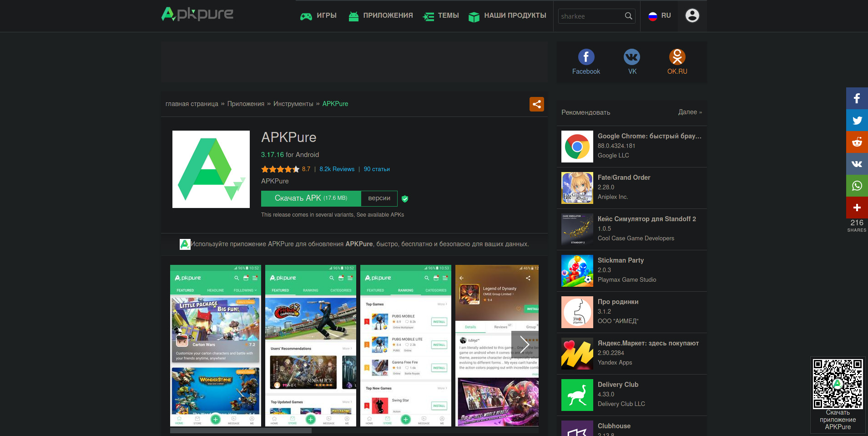Open Про родинки title
This screenshot has width=868, height=436.
(x=618, y=302)
